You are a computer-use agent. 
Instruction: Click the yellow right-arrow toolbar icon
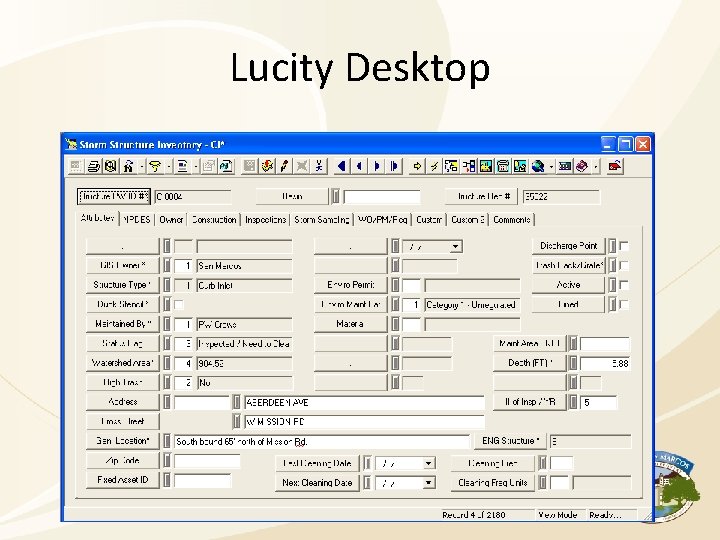pos(417,166)
